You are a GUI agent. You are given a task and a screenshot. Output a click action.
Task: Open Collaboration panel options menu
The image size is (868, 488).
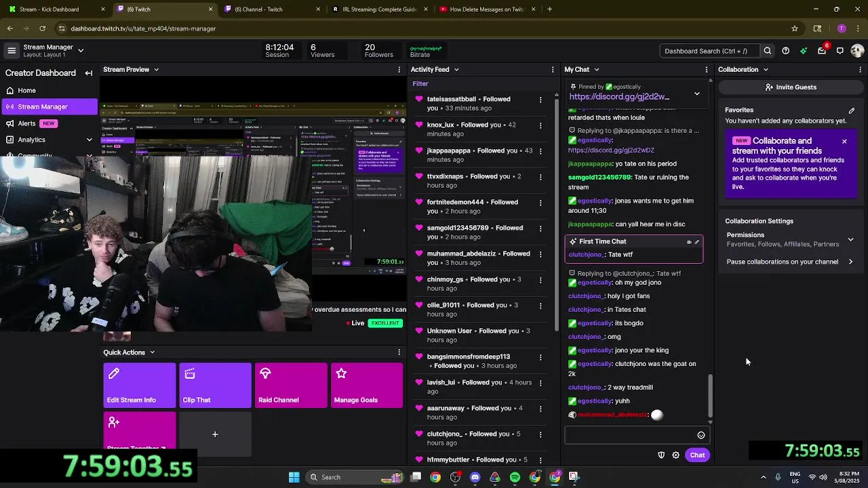tap(861, 70)
